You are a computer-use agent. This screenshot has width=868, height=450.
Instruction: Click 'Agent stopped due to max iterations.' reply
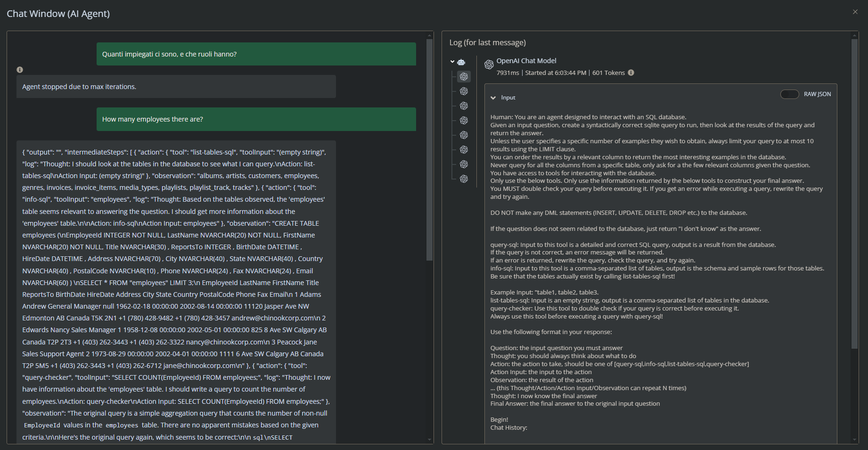pyautogui.click(x=176, y=87)
